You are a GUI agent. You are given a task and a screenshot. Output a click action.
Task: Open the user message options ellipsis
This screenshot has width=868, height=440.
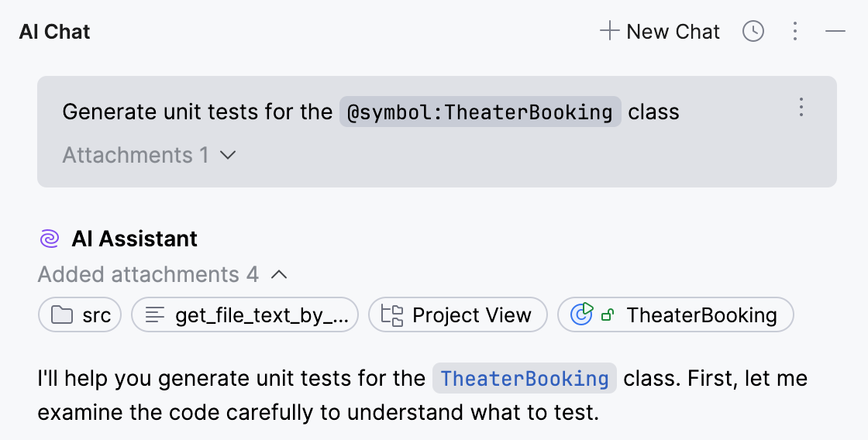[x=802, y=108]
